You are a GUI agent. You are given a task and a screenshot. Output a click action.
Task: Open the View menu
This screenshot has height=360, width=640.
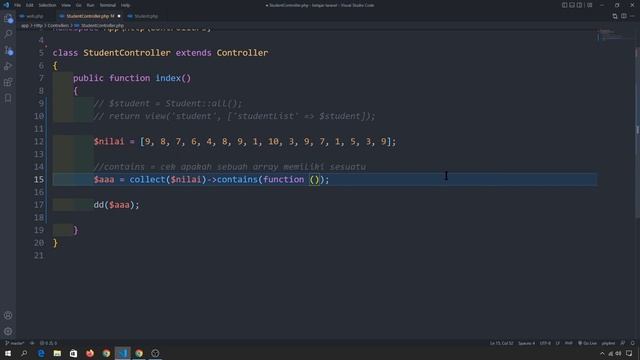point(66,5)
